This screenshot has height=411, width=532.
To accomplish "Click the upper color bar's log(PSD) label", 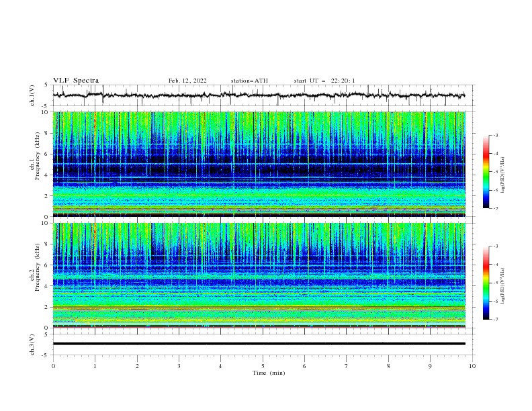I will point(502,175).
